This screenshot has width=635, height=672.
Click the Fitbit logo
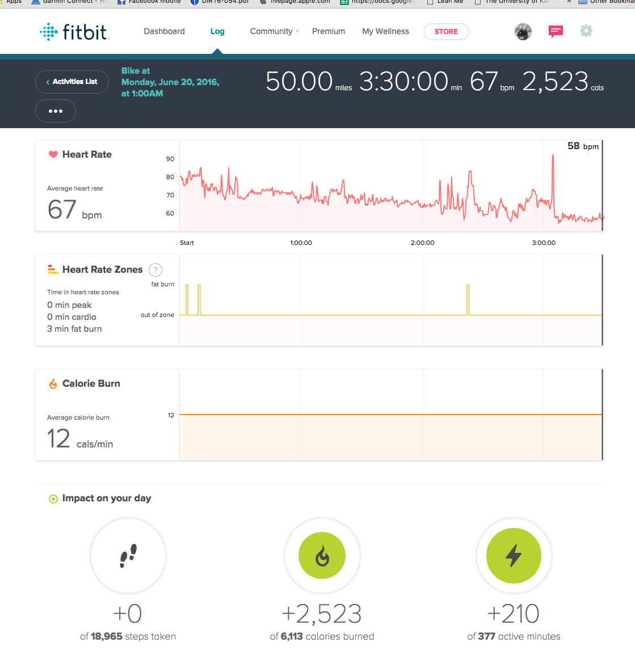click(74, 32)
